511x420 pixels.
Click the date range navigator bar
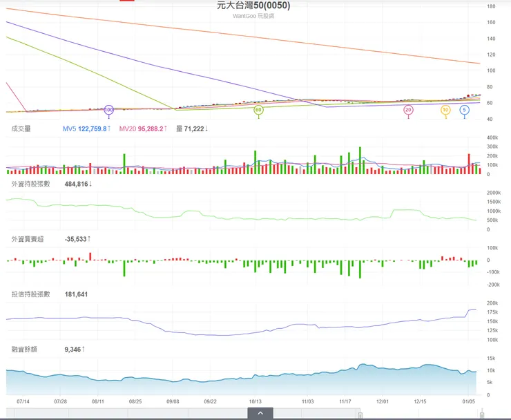[x=244, y=413]
